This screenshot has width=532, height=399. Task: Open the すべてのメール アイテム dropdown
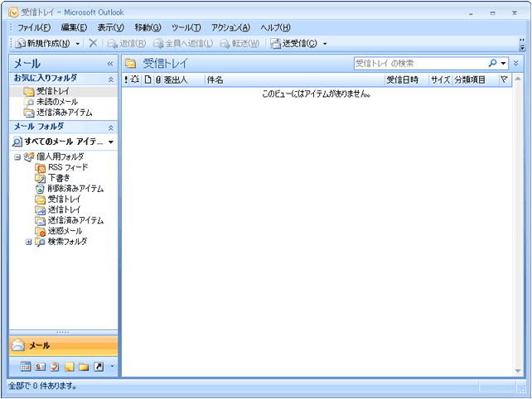point(110,142)
